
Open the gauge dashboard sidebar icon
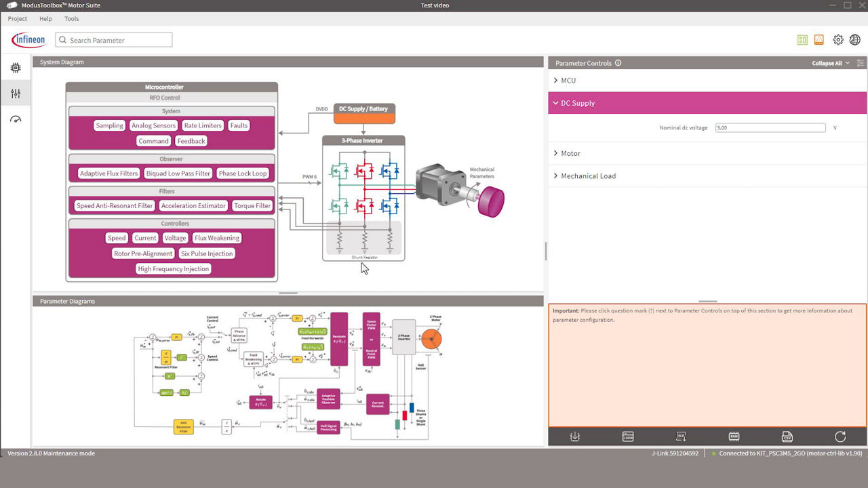tap(16, 119)
